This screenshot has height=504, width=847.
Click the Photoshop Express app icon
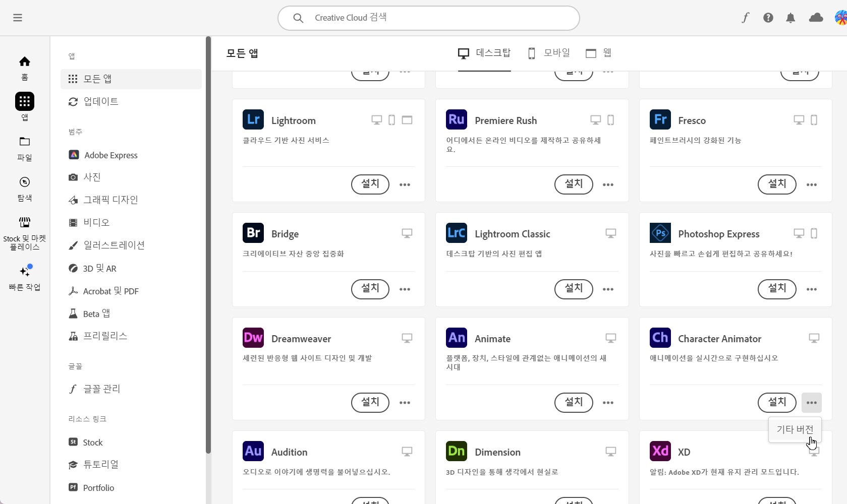[660, 233]
